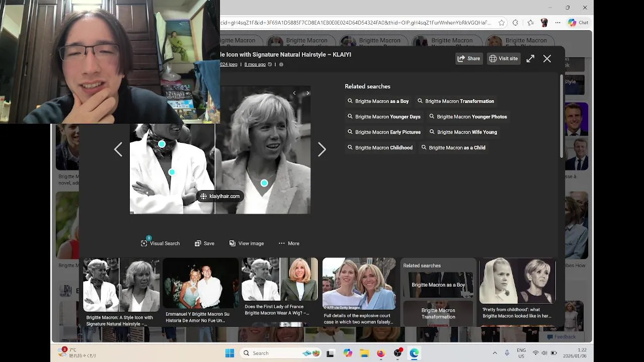Go to previous image with left arrow
Image resolution: width=644 pixels, height=362 pixels.
pos(118,149)
